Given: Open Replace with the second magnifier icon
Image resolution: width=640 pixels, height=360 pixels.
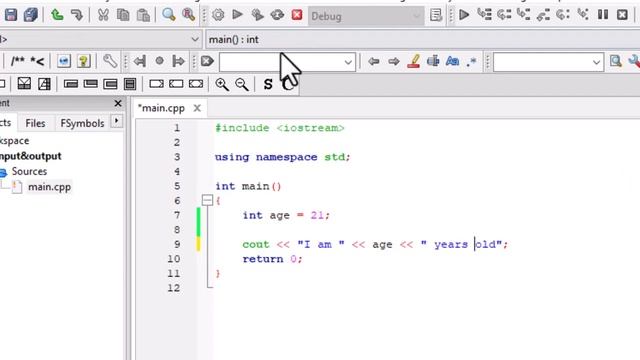Looking at the screenshot, I should point(189,15).
